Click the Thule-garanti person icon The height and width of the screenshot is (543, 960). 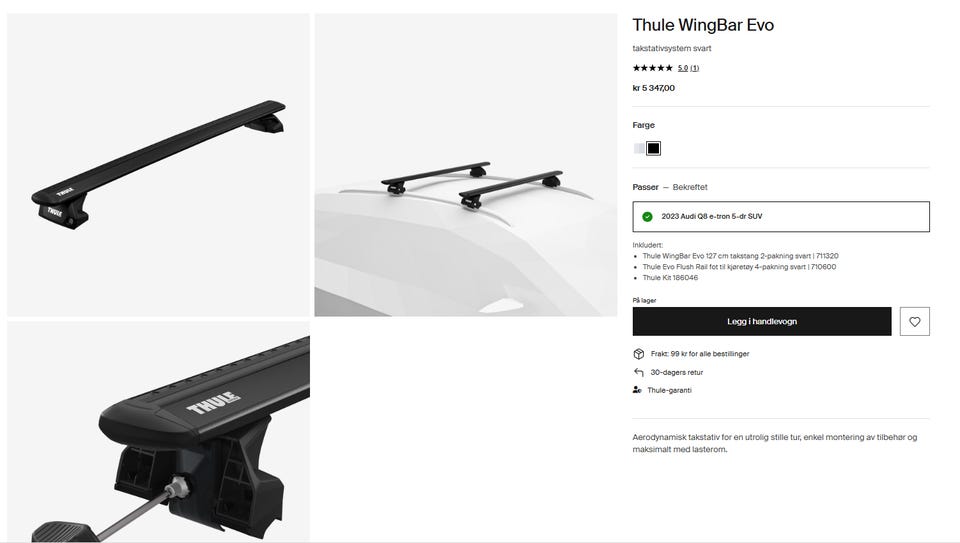pos(637,390)
